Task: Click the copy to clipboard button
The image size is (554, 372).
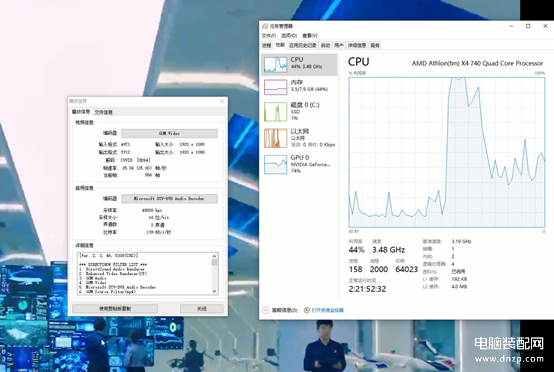Action: coord(115,308)
